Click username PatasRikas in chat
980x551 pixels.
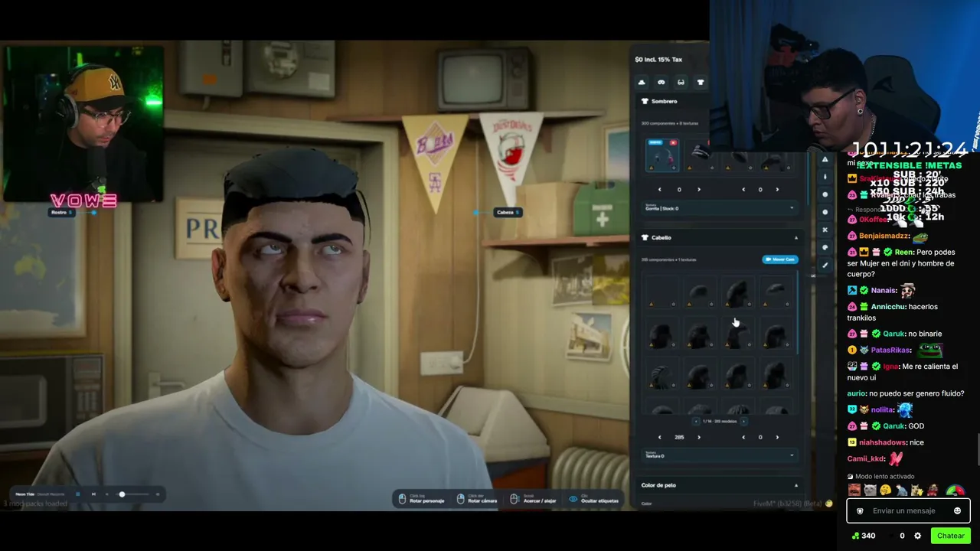[x=892, y=350]
